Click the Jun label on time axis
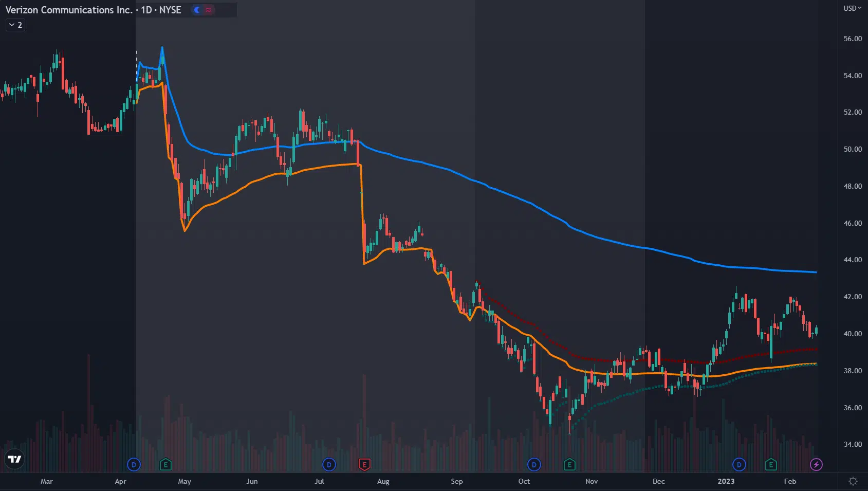The image size is (868, 491). pos(252,481)
